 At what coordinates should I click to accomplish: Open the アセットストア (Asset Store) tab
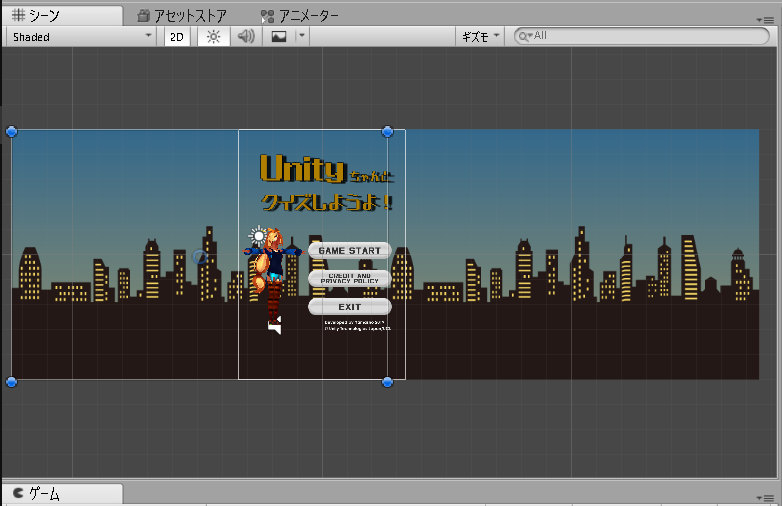pyautogui.click(x=182, y=16)
